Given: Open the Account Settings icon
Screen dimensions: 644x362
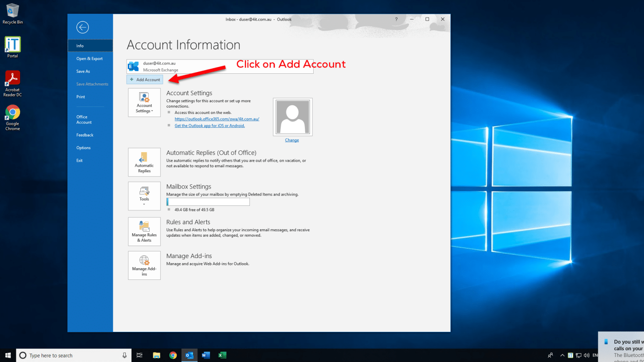Looking at the screenshot, I should [144, 102].
